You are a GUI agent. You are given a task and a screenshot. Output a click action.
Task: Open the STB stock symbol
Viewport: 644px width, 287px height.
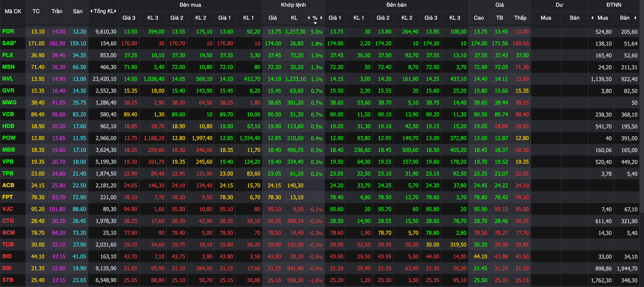(x=8, y=280)
